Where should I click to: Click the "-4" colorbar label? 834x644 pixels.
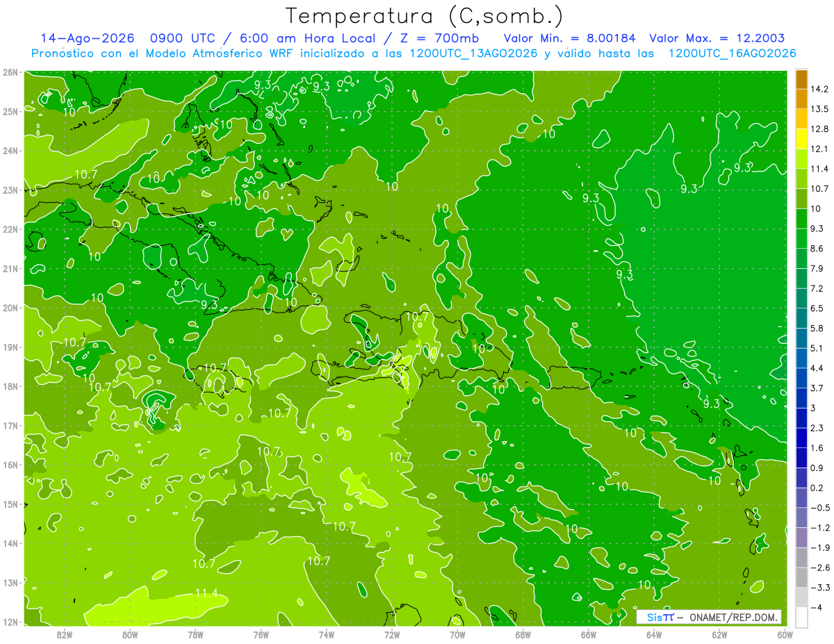[817, 608]
